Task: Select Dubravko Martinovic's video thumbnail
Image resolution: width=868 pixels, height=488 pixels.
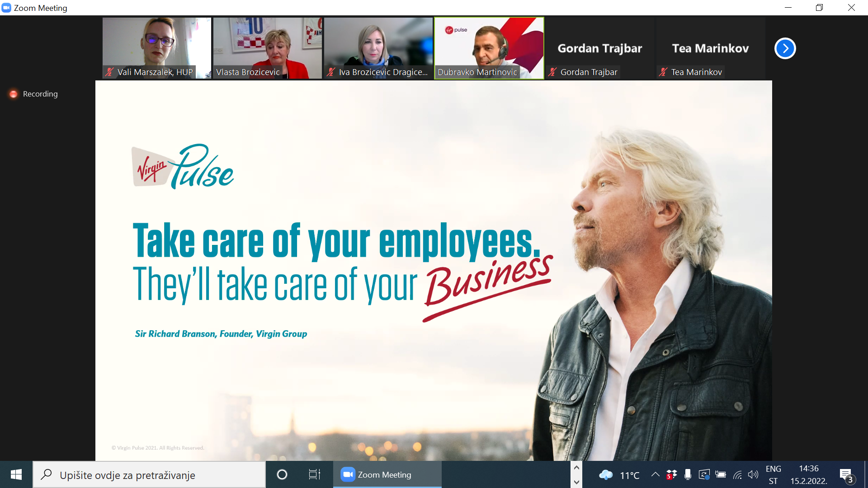Action: [489, 48]
